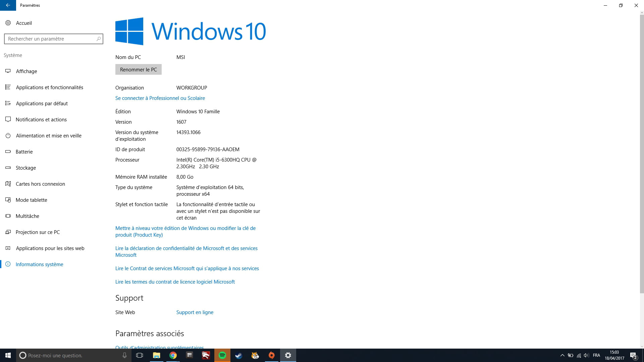This screenshot has width=644, height=362.
Task: Click the Multitâche icon
Action: (8, 216)
